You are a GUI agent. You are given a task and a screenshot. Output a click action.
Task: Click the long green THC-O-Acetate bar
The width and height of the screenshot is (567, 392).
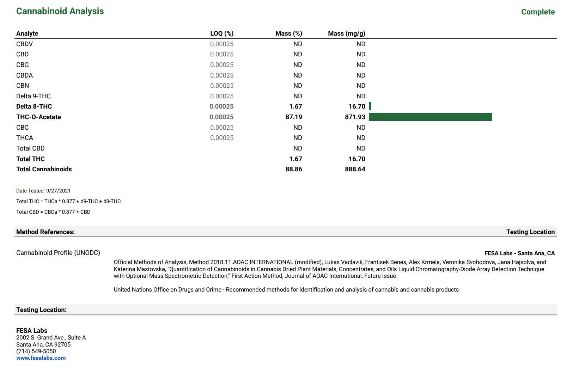point(430,117)
